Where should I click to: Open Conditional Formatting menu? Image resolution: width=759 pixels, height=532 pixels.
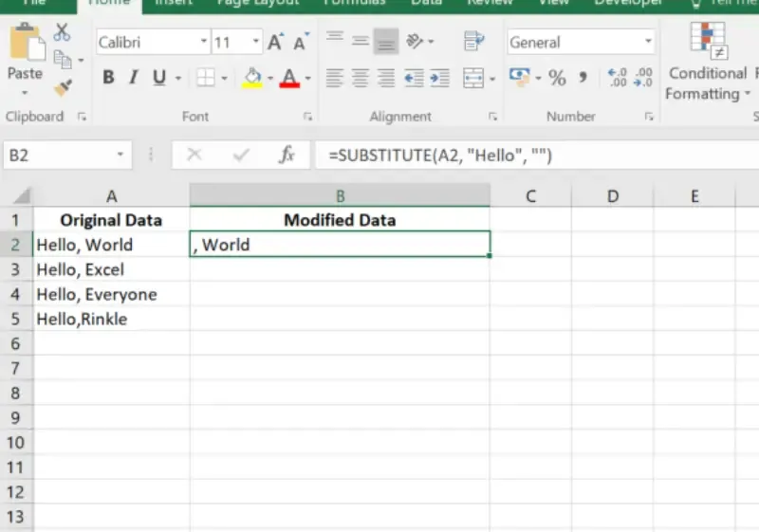coord(708,62)
